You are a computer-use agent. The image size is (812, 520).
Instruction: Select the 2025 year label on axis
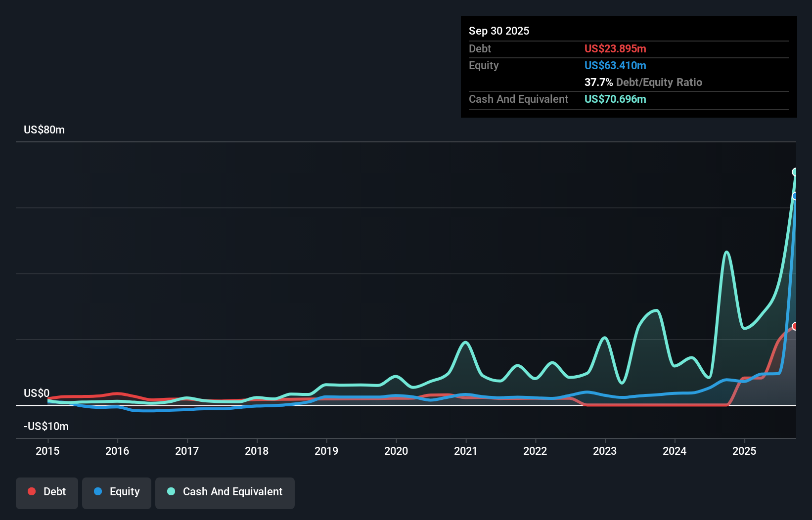[x=745, y=451]
